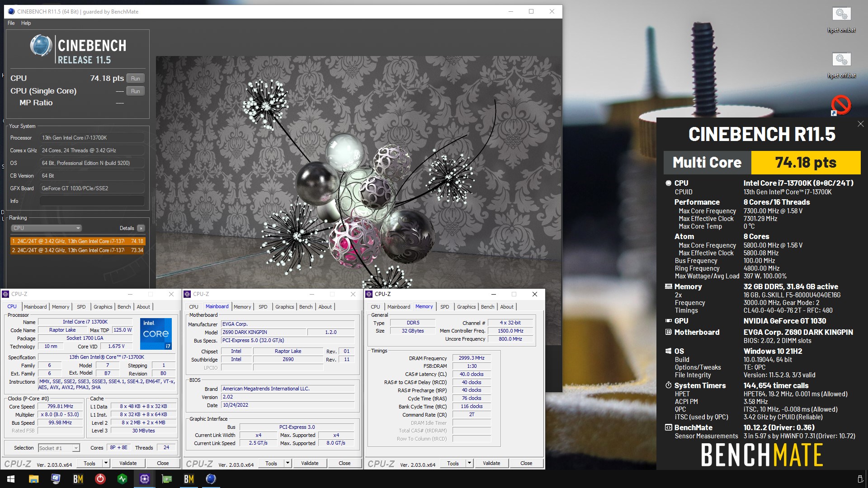This screenshot has height=488, width=868.
Task: Open the second BM taskbar icon
Action: point(189,479)
